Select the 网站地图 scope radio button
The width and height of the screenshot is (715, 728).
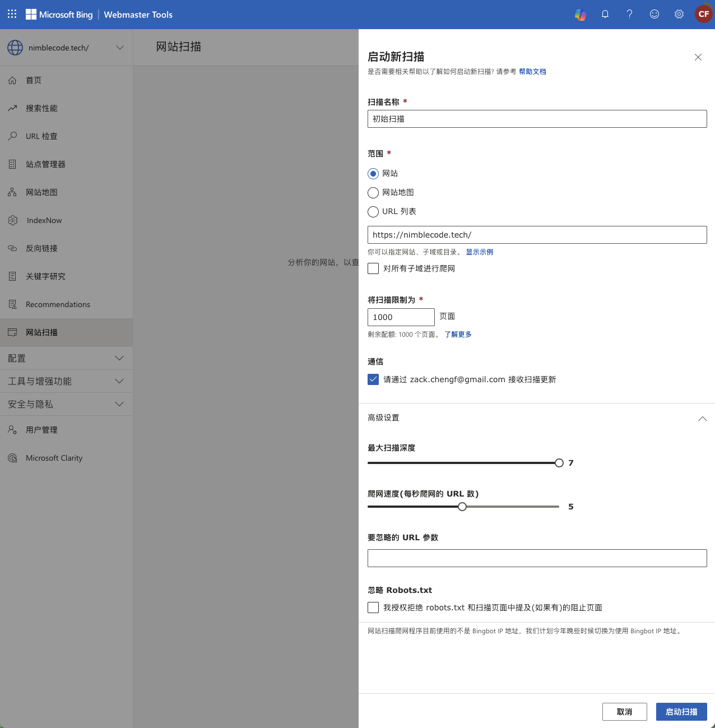tap(373, 193)
